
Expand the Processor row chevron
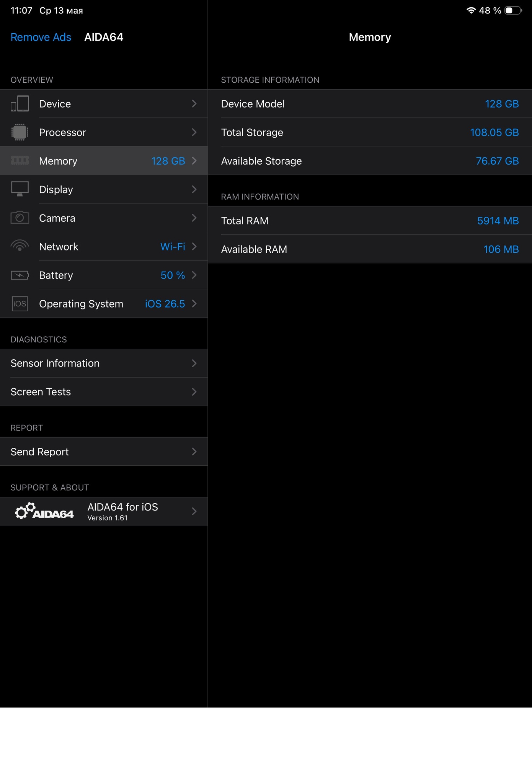click(194, 132)
